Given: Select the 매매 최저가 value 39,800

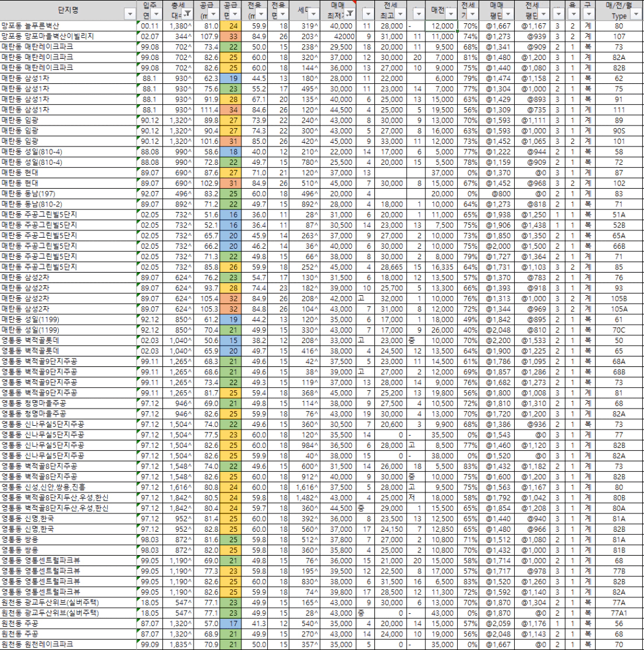Looking at the screenshot, I should coord(338,592).
